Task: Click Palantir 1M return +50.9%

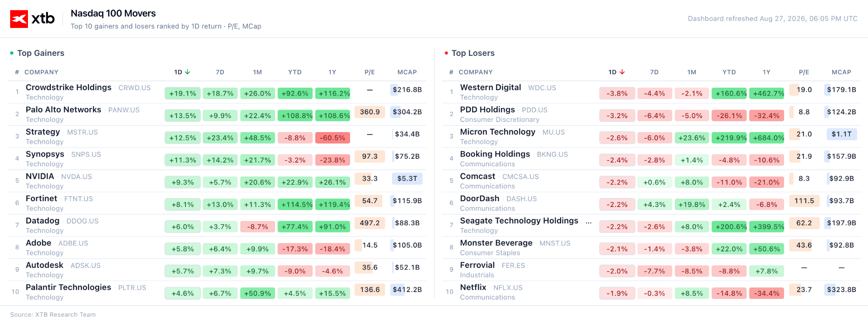Action: tap(258, 293)
